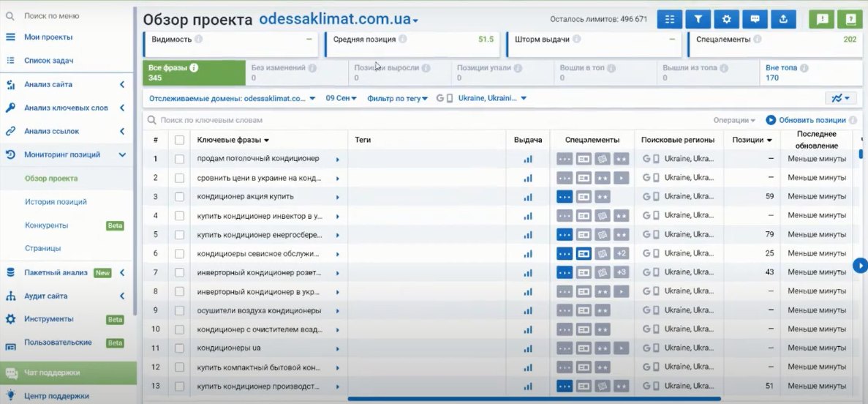Check the box for row 3 keyword

[x=179, y=197]
